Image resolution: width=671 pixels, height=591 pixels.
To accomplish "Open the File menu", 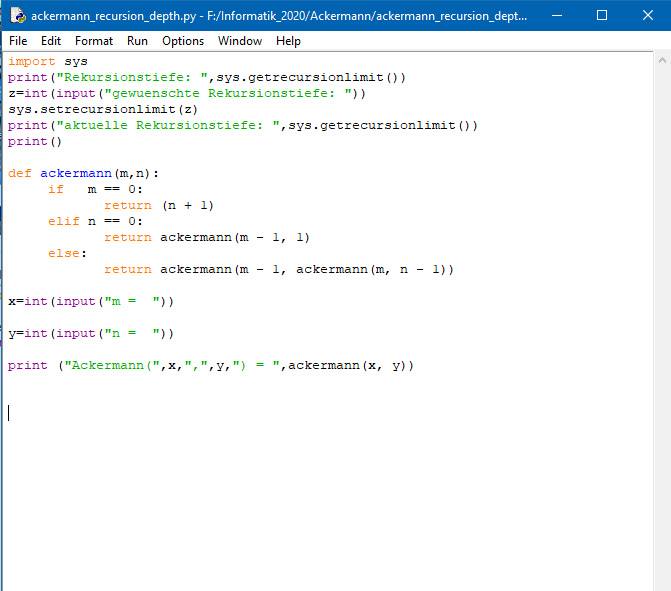I will pos(18,41).
